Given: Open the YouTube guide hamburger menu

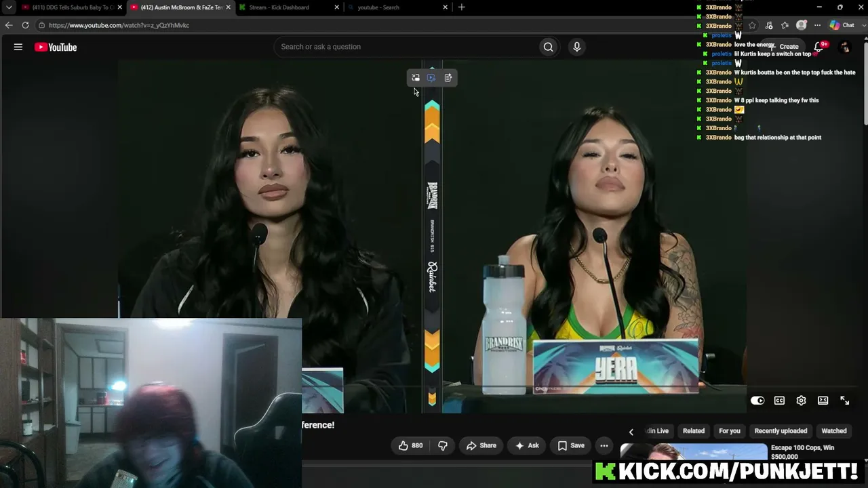Looking at the screenshot, I should tap(18, 47).
